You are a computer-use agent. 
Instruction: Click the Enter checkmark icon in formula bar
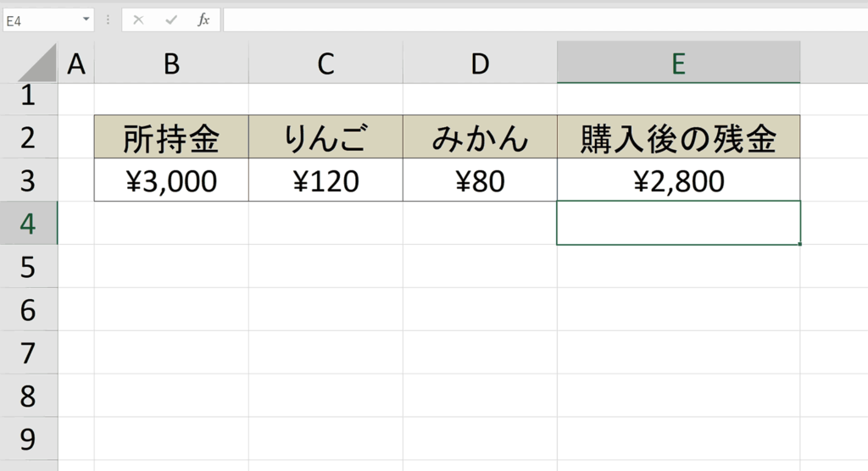click(171, 19)
